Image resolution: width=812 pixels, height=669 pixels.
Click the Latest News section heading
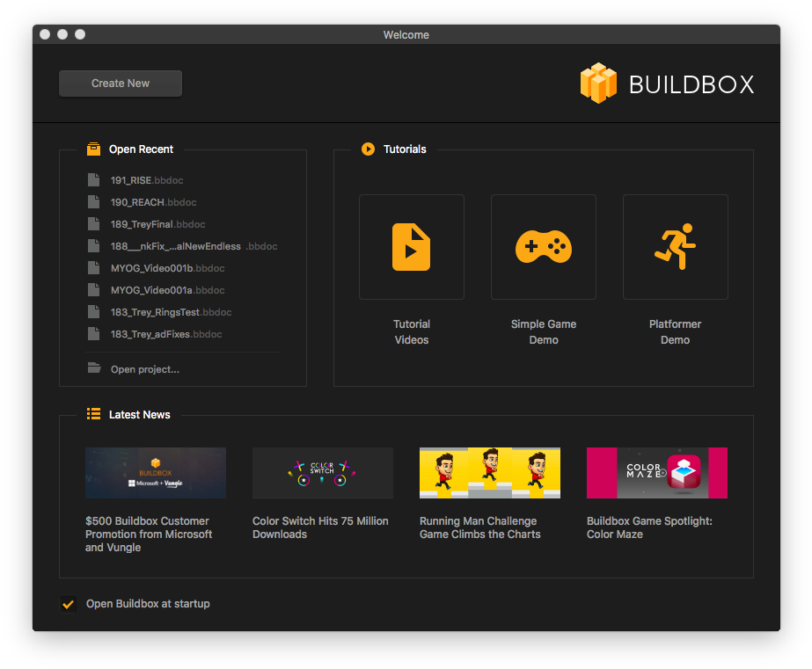(139, 414)
